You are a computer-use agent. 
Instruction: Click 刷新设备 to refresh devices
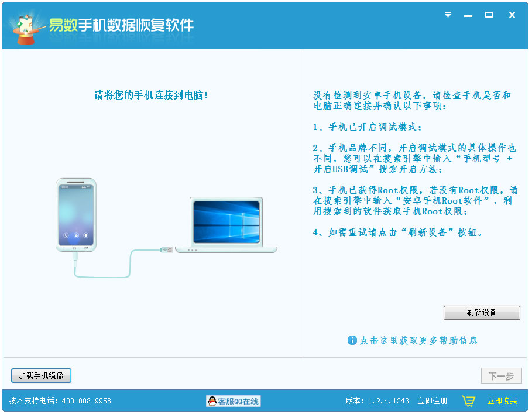[x=481, y=313]
